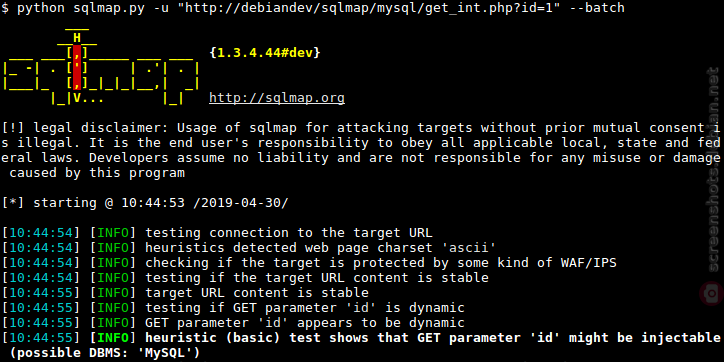
Task: Click the 'testing connection to the target URL' line
Action: tap(217, 233)
